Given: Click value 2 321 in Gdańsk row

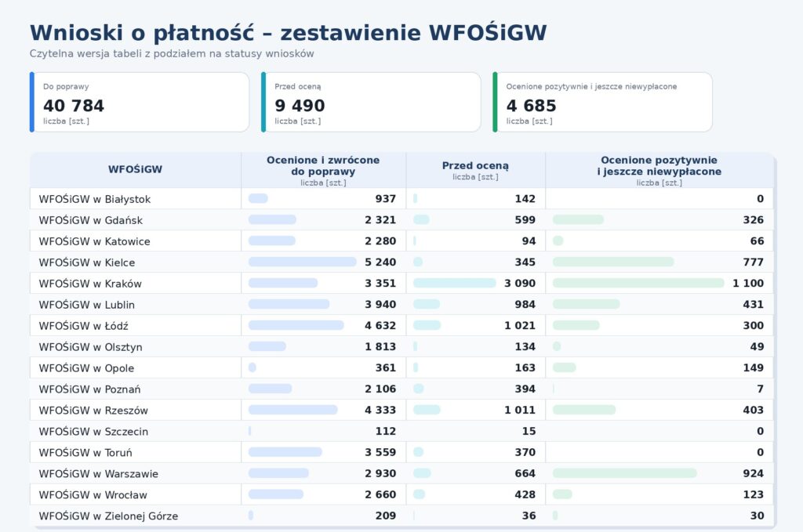Looking at the screenshot, I should tap(380, 220).
